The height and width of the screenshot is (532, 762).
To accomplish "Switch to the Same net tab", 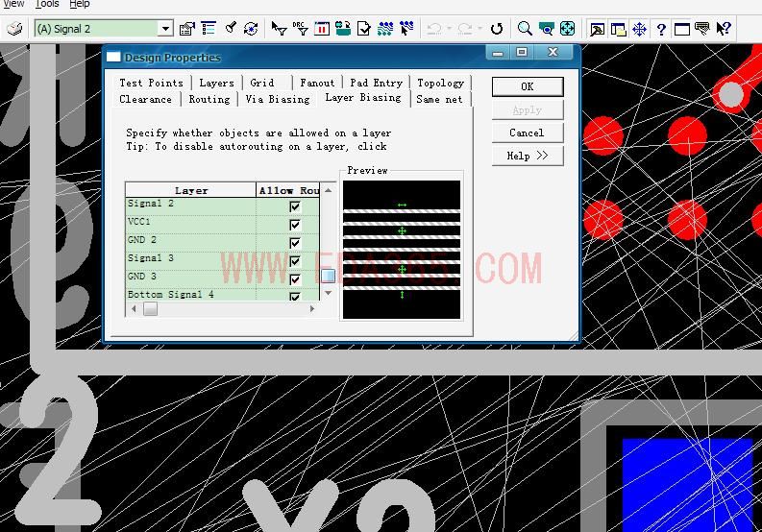I will 439,99.
